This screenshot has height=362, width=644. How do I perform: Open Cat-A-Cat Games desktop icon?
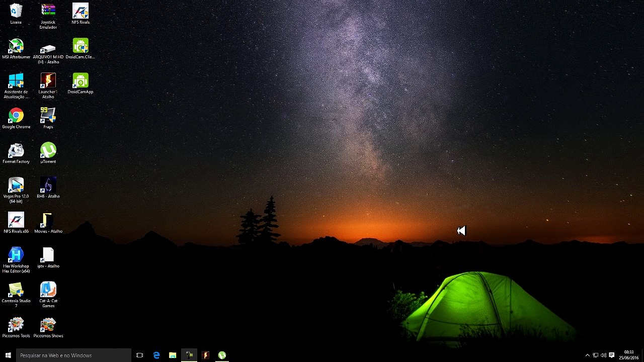click(x=48, y=295)
